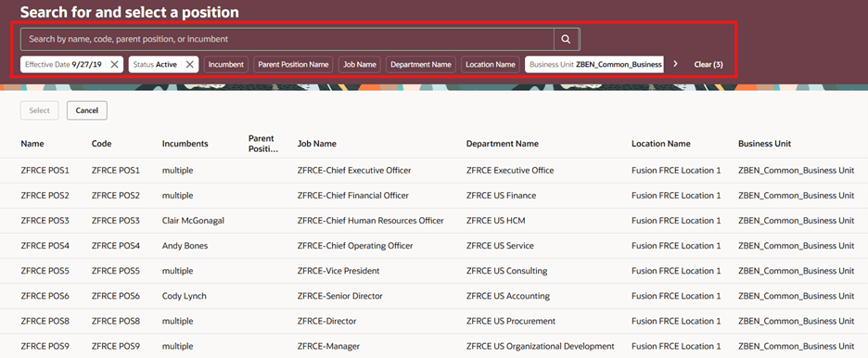Click ZFRCE US Organizational Development department
868x358 pixels.
tap(541, 346)
